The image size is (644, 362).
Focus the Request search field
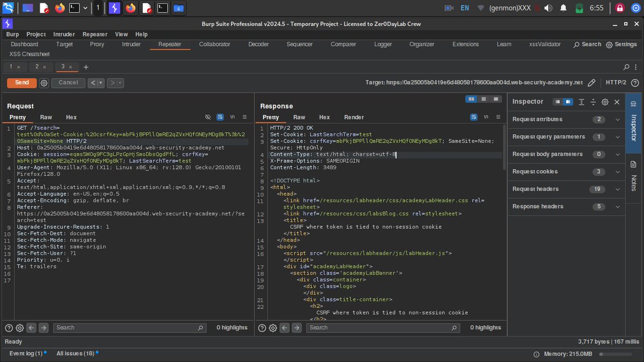click(129, 328)
